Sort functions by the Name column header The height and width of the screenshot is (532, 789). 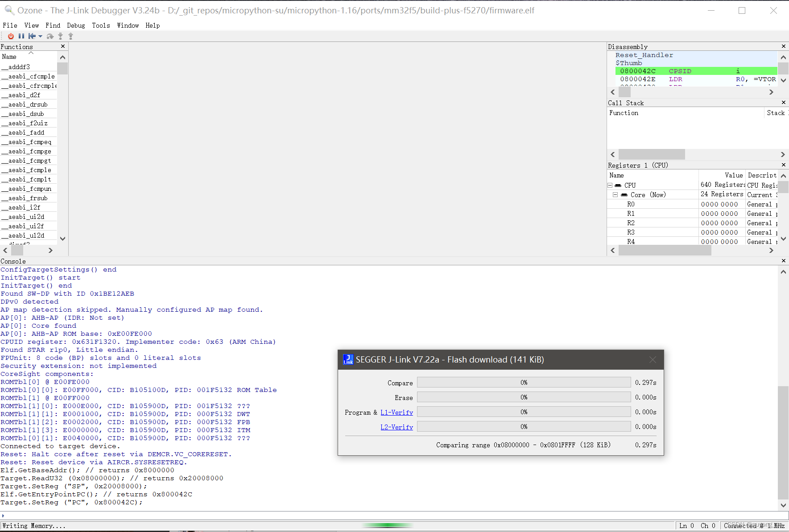pyautogui.click(x=29, y=57)
